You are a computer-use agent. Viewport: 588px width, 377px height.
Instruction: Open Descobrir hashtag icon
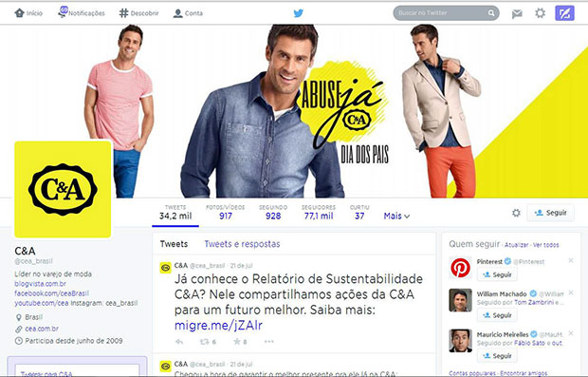coord(123,13)
